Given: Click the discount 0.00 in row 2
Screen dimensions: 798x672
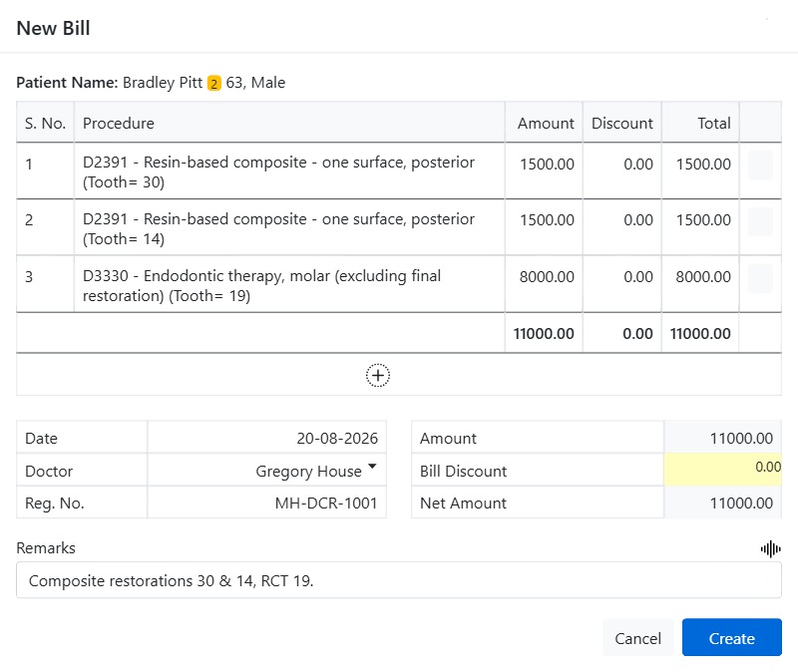Looking at the screenshot, I should (x=638, y=219).
